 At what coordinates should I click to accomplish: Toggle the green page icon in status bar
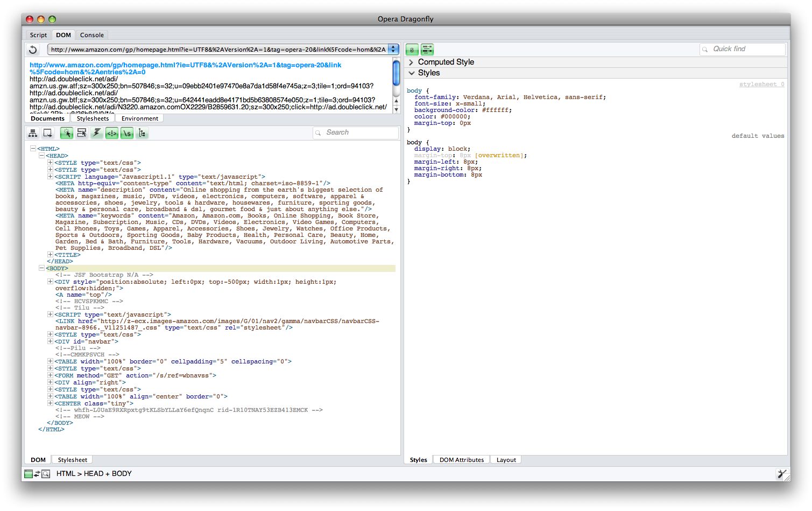[x=29, y=474]
